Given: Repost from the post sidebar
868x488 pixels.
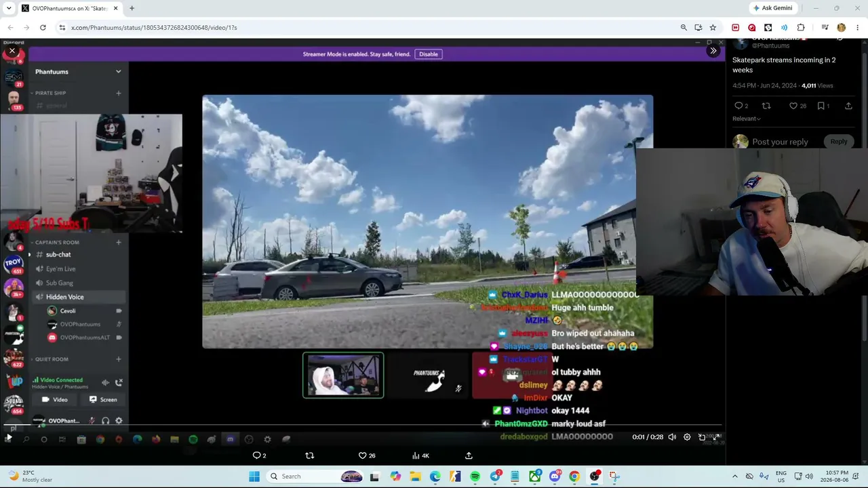Looking at the screenshot, I should pos(766,106).
